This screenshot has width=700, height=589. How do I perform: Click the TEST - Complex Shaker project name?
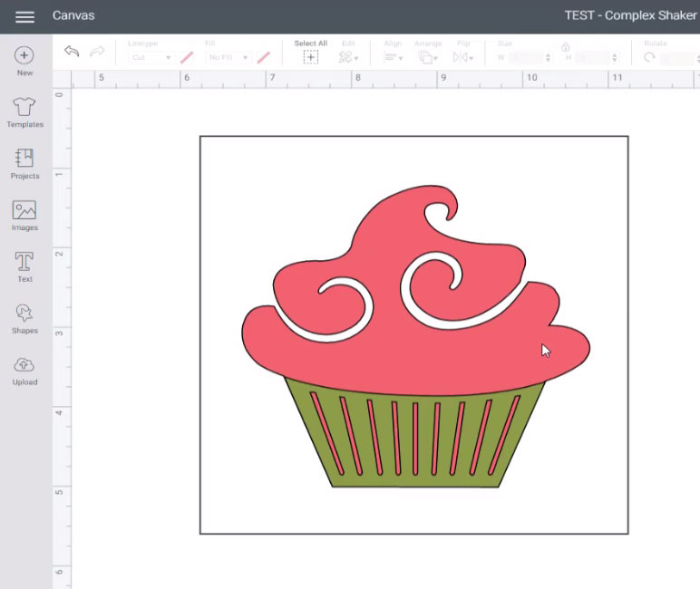tap(630, 15)
